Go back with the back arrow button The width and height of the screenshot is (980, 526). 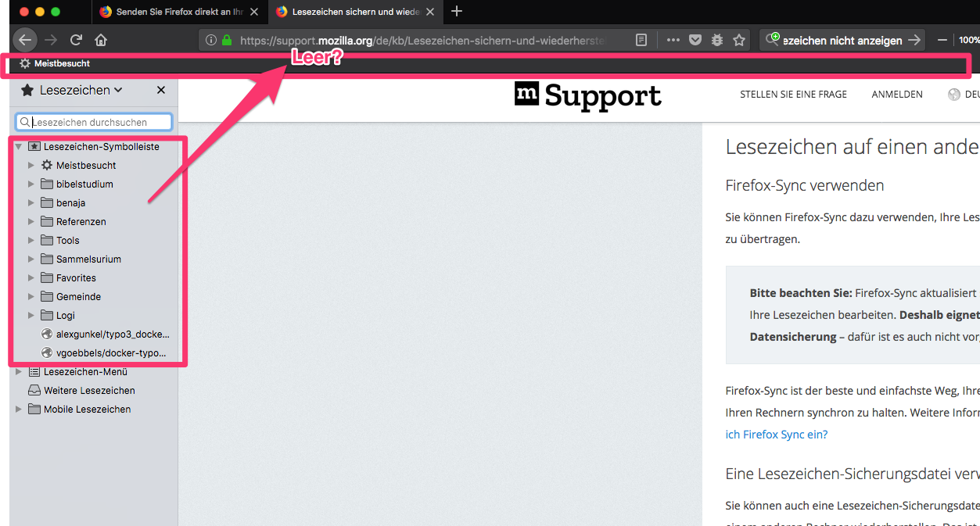click(25, 40)
